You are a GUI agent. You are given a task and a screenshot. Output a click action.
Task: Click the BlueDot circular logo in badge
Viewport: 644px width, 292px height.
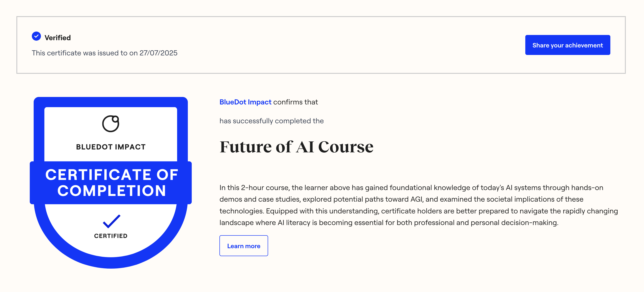111,124
